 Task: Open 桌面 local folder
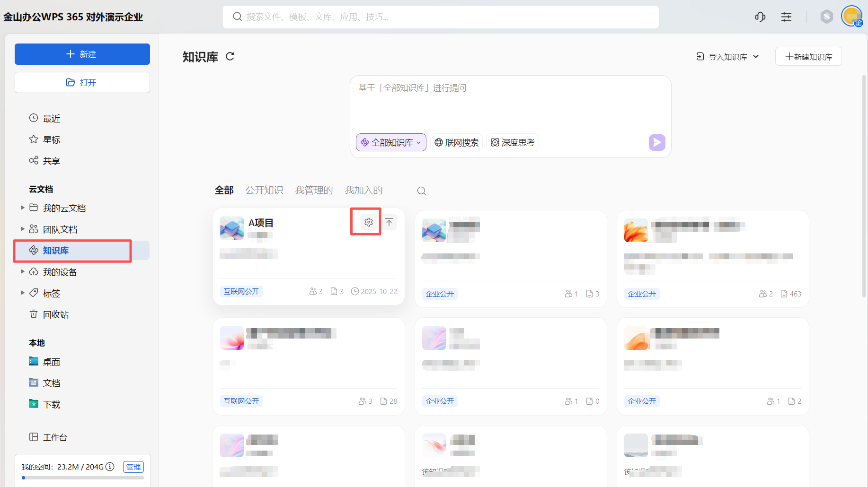coord(44,362)
